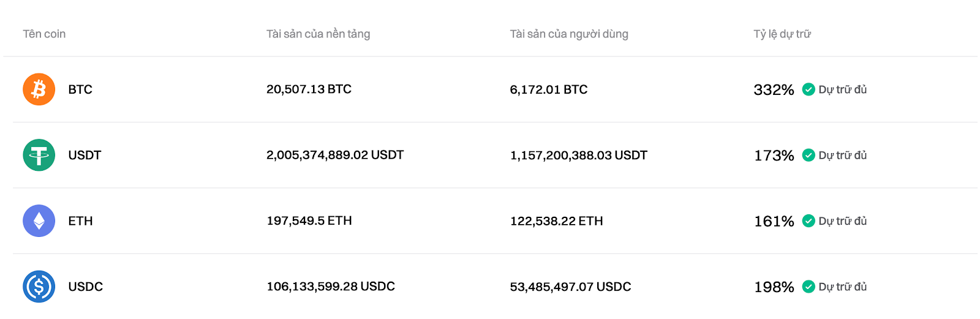
Task: Select the Tỷ lệ dự trữ column header
Action: (782, 34)
